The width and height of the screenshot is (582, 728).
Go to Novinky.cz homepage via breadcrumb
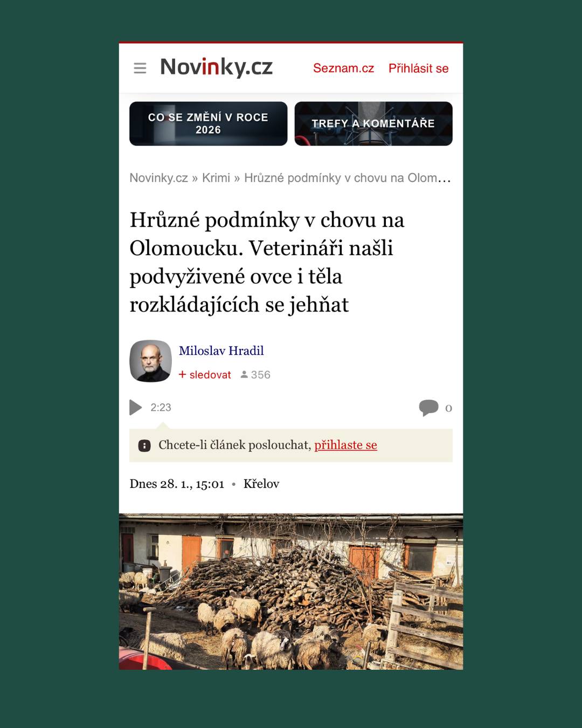point(158,177)
